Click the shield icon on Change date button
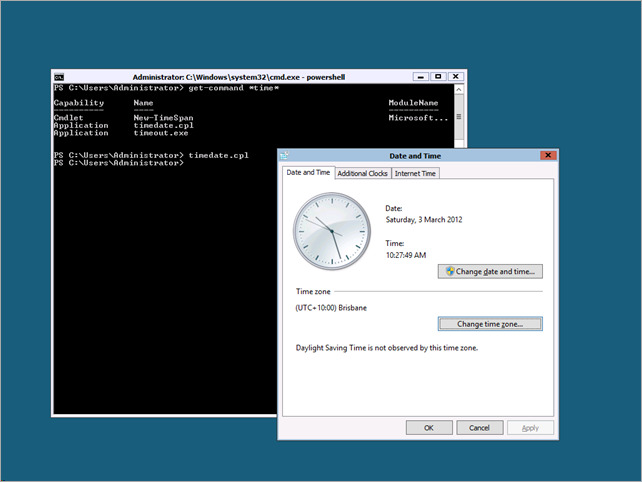 (x=450, y=271)
